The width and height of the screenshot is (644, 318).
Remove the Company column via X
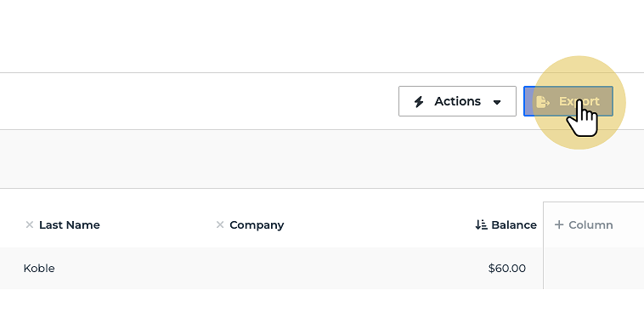[x=220, y=224]
